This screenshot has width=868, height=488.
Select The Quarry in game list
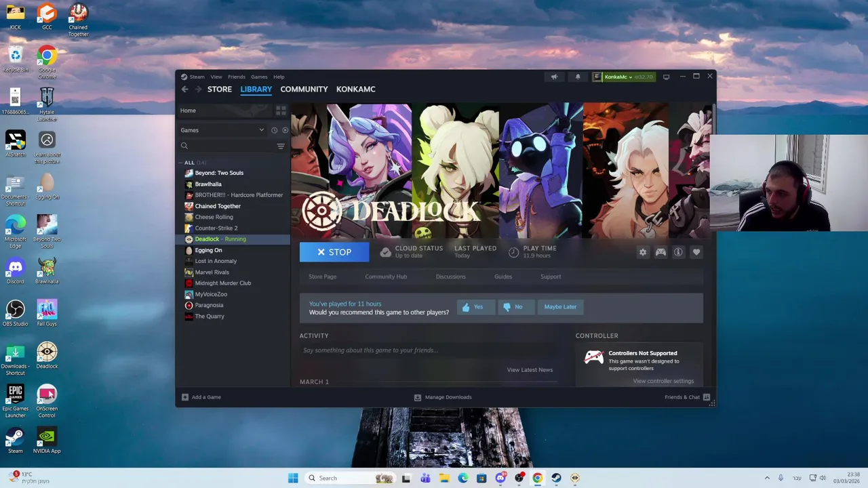(x=233, y=316)
